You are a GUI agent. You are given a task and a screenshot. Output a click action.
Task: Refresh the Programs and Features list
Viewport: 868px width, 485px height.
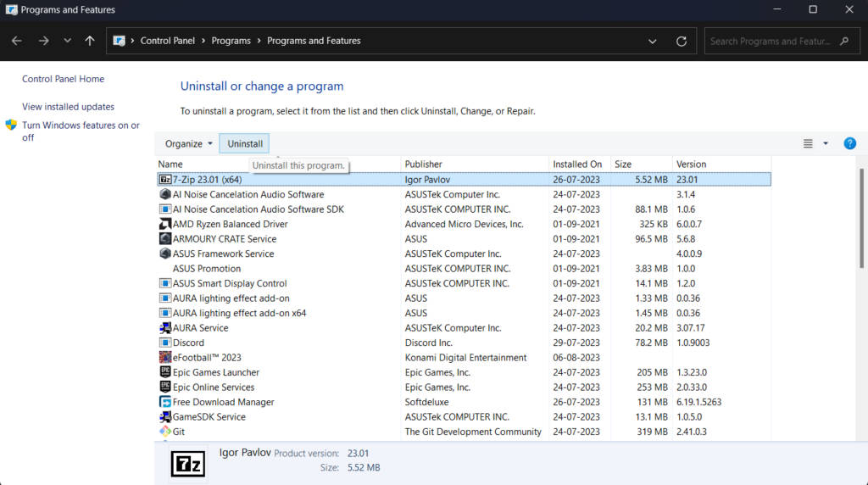pos(682,41)
